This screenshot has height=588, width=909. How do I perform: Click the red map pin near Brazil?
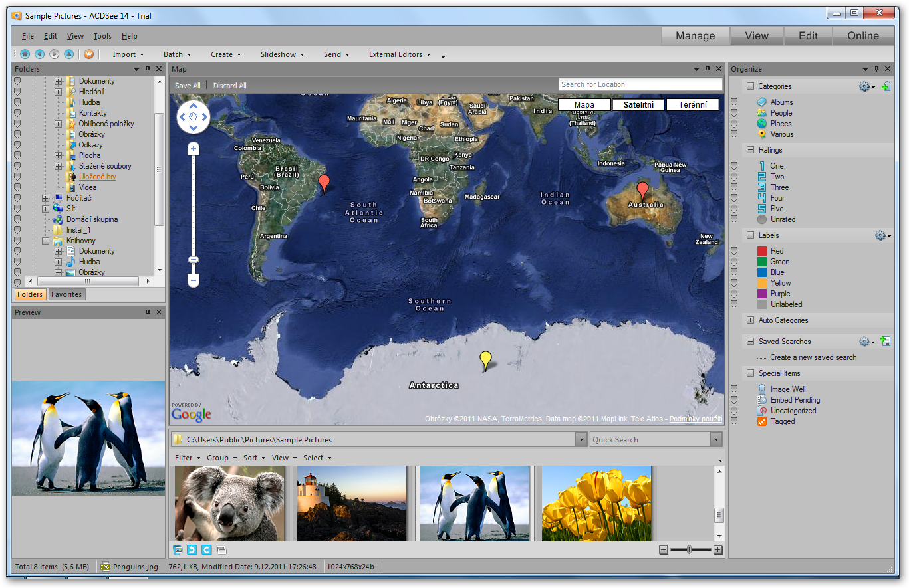pyautogui.click(x=324, y=184)
